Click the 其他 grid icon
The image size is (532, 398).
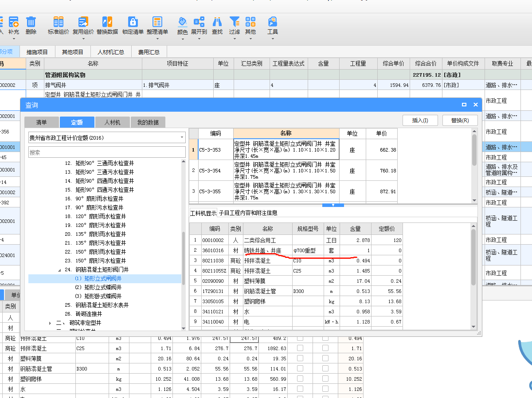pos(250,21)
